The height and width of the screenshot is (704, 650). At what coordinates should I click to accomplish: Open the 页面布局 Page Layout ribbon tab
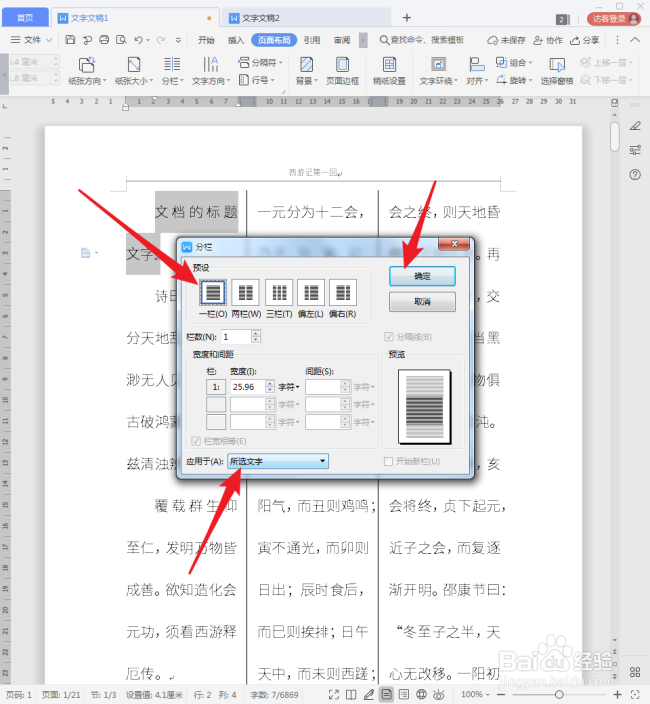274,40
